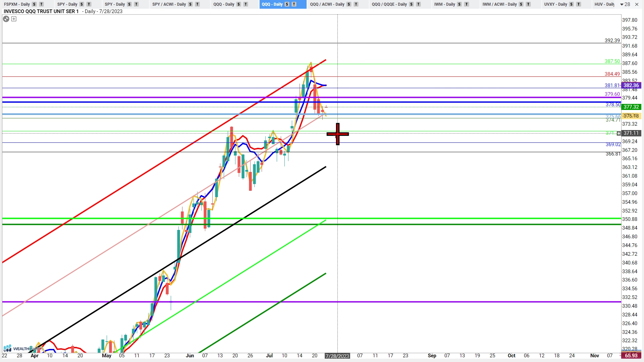Toggle the T badge on QQQ / QQQE tab
Viewport: 644px width, 362px height.
click(x=418, y=4)
